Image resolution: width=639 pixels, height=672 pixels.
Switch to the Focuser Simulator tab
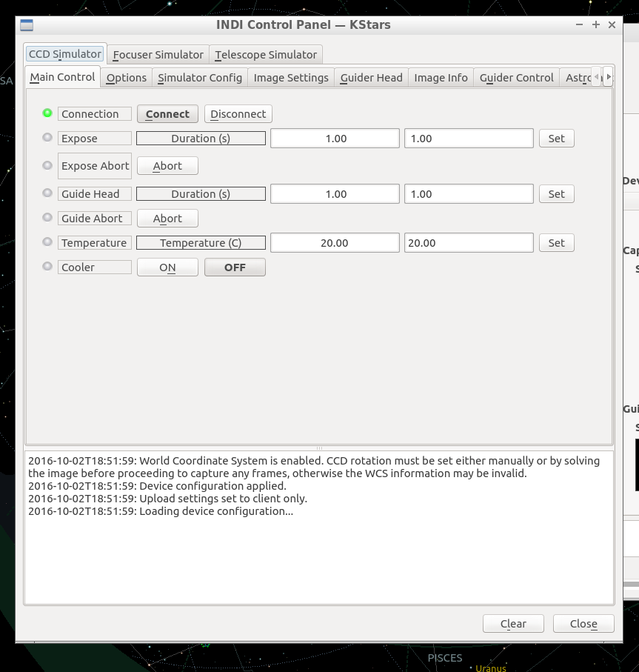[158, 55]
